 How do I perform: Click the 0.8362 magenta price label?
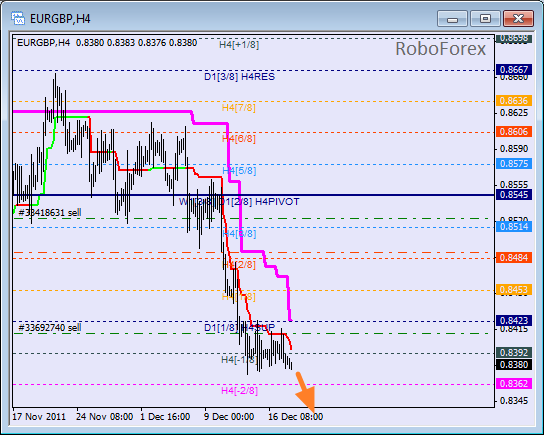514,383
